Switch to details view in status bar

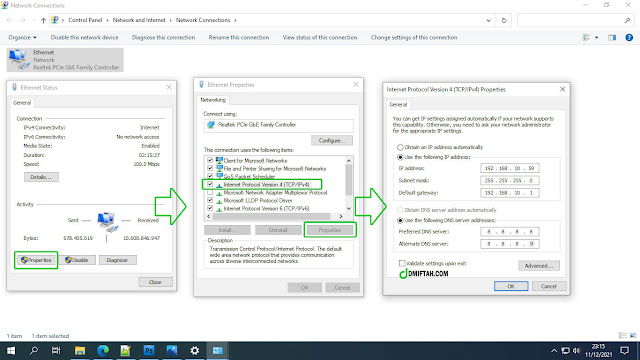click(x=622, y=336)
